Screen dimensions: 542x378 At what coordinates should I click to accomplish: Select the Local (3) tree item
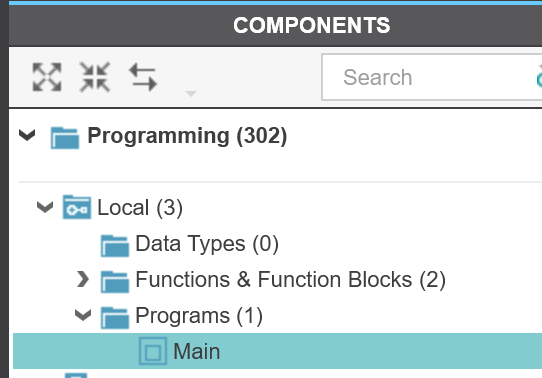click(140, 208)
